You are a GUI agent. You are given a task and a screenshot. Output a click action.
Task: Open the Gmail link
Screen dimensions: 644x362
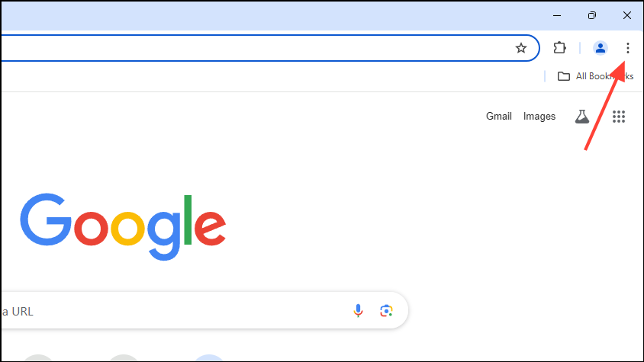pyautogui.click(x=499, y=117)
